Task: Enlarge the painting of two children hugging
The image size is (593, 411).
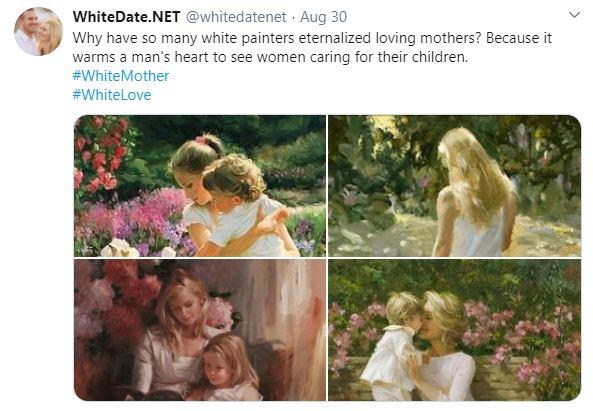Action: coord(200,186)
